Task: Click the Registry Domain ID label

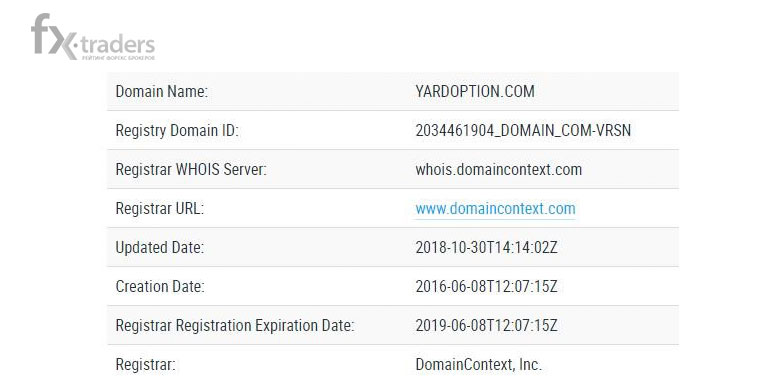Action: (177, 131)
